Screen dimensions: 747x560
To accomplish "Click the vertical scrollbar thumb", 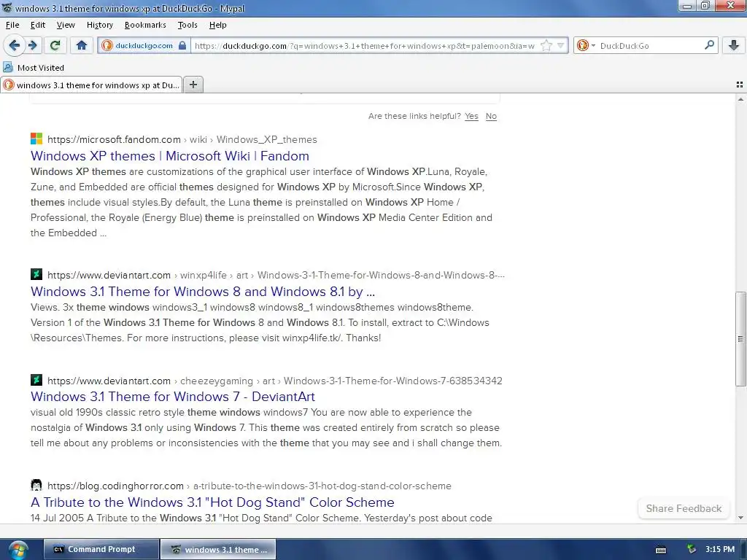I will (x=740, y=338).
